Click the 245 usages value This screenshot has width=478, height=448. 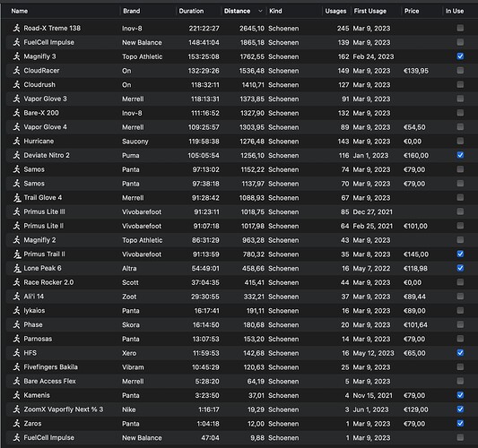343,29
